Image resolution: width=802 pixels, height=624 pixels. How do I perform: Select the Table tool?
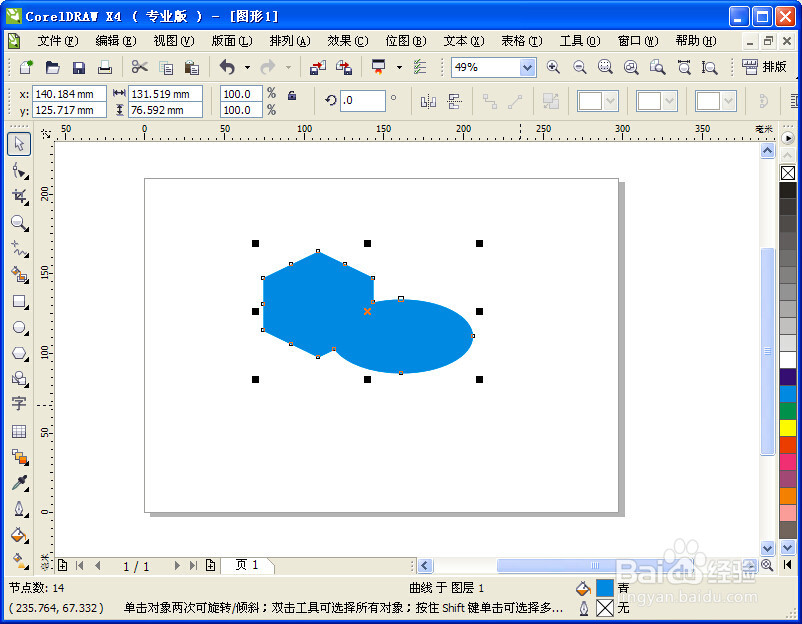[x=19, y=431]
